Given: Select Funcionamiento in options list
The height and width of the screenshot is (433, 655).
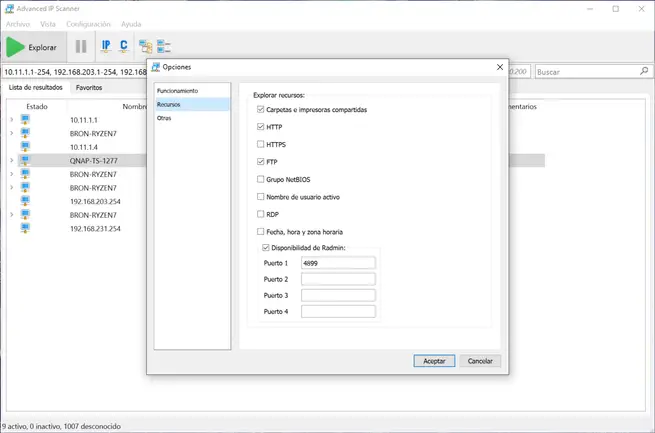Looking at the screenshot, I should 177,91.
